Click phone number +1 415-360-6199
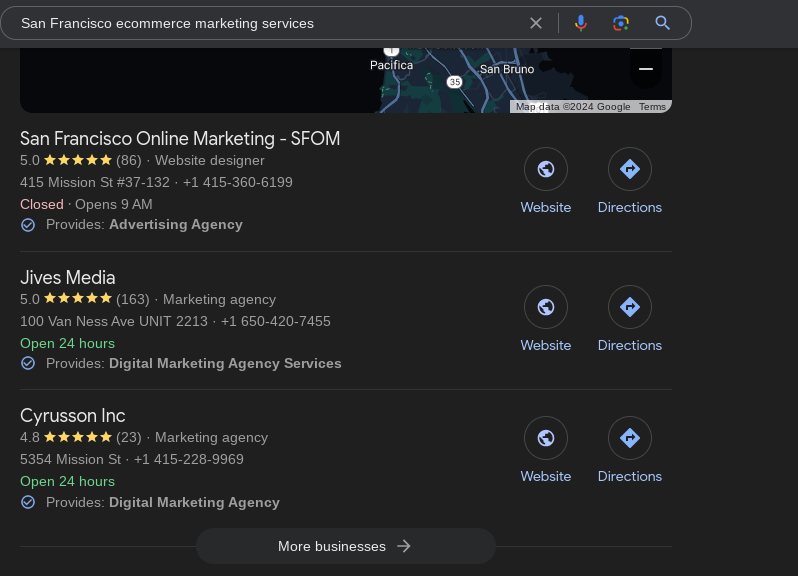 (x=238, y=182)
